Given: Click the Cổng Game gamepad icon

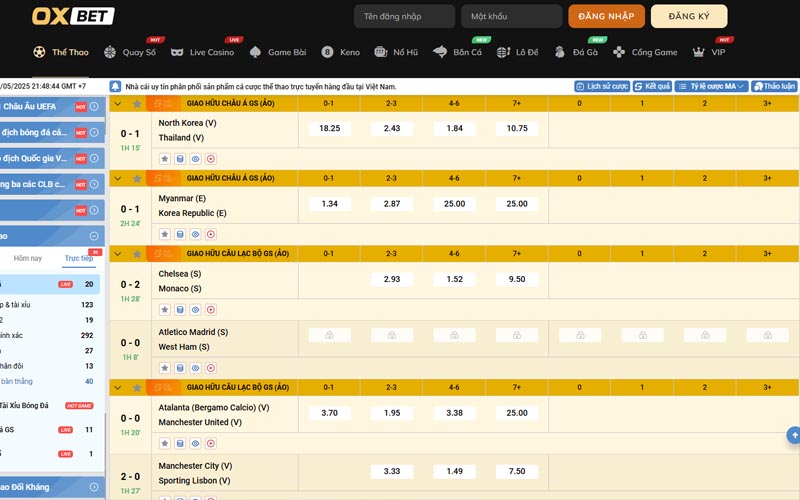Looking at the screenshot, I should (619, 52).
